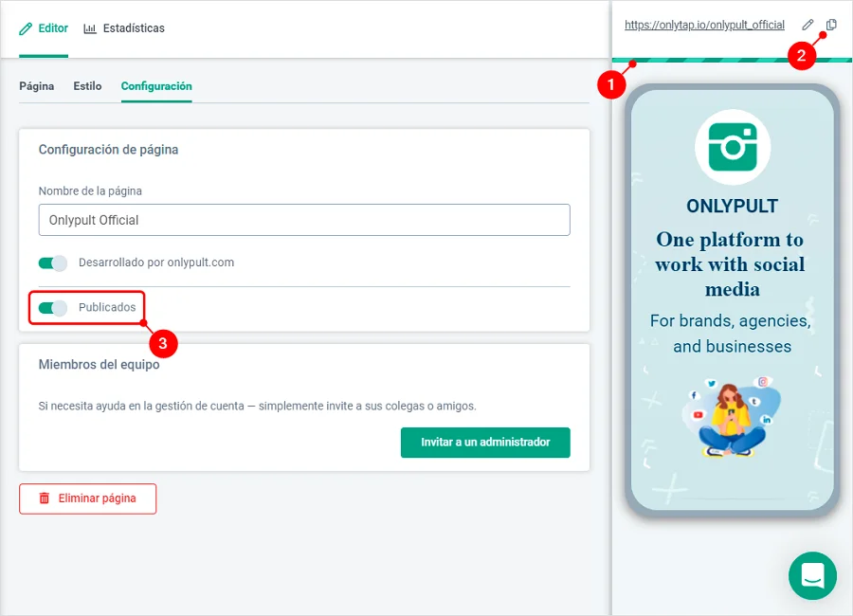Toggle the Publicados switch
853x616 pixels.
(x=53, y=308)
